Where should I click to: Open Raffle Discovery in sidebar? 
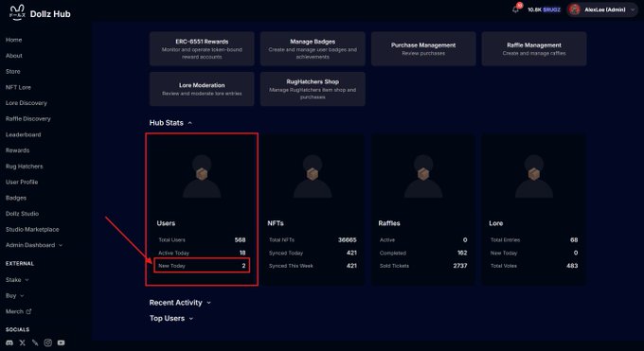point(27,118)
